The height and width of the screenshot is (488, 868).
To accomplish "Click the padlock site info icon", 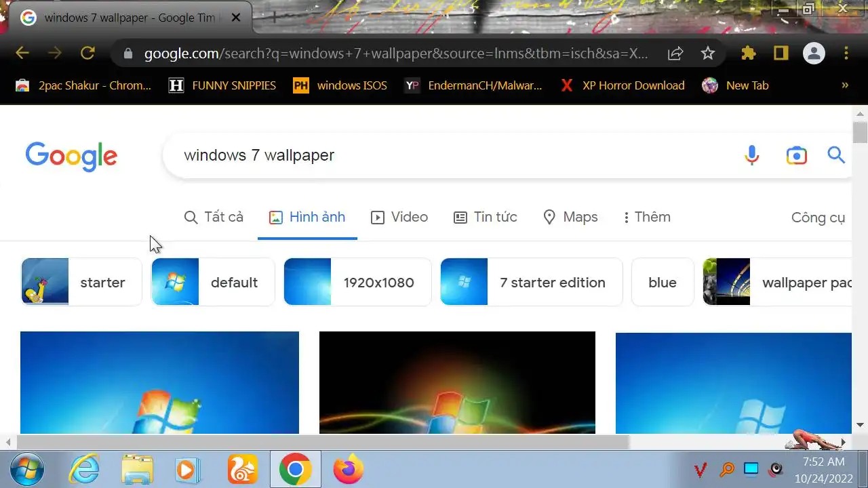I will [x=128, y=54].
